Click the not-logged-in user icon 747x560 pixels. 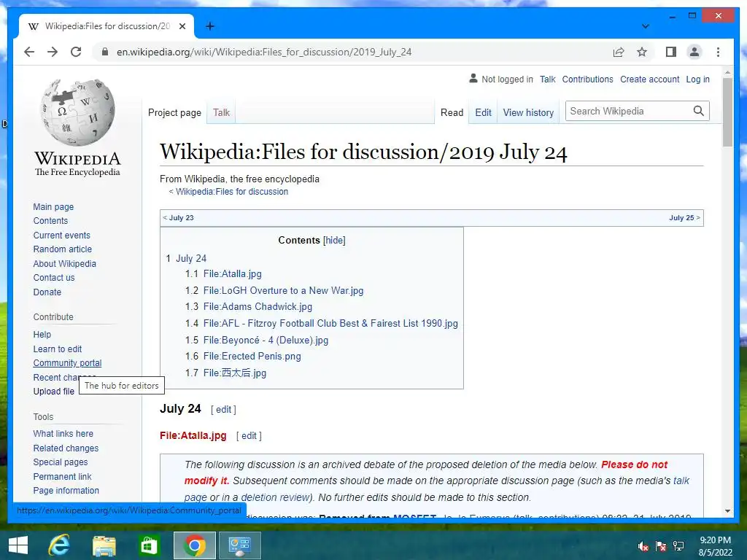point(473,78)
